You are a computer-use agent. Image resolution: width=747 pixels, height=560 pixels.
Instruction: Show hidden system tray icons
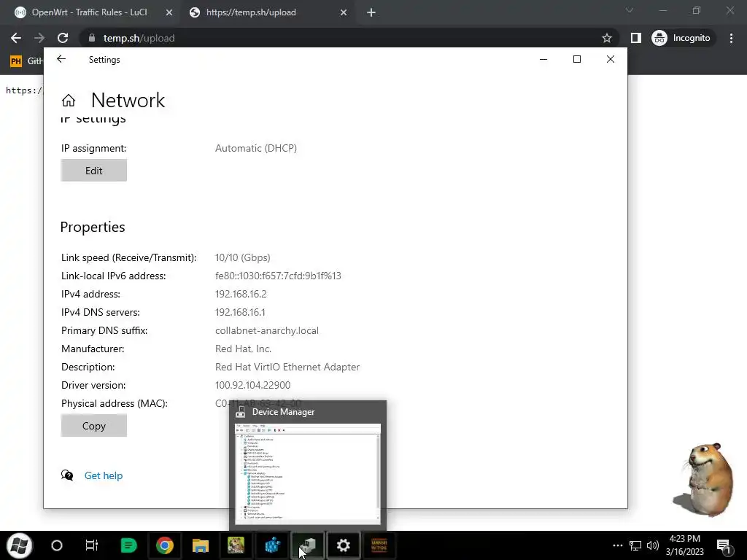coord(617,545)
